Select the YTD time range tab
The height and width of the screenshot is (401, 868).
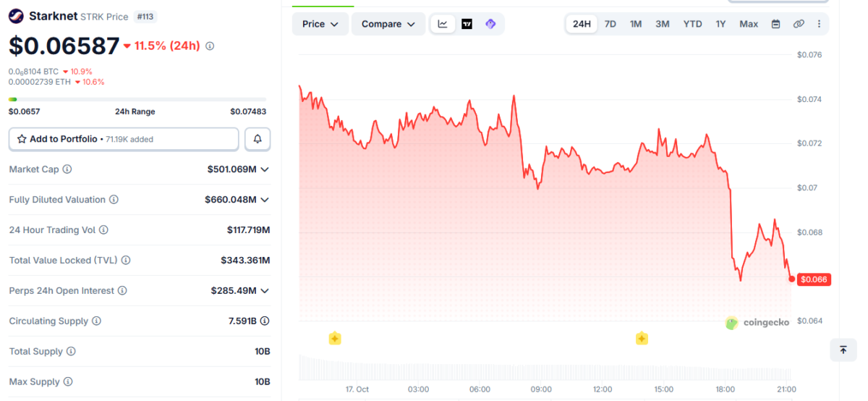coord(693,24)
